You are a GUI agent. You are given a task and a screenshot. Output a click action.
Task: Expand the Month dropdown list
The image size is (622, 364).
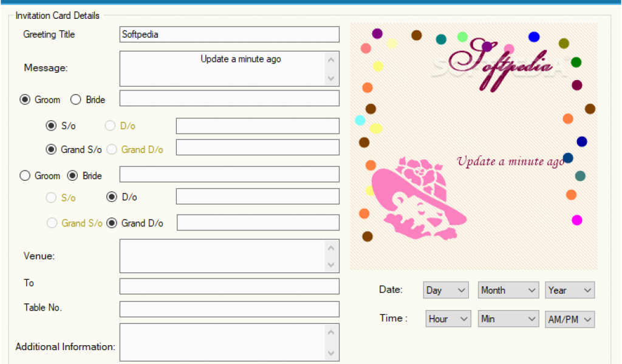click(x=508, y=290)
